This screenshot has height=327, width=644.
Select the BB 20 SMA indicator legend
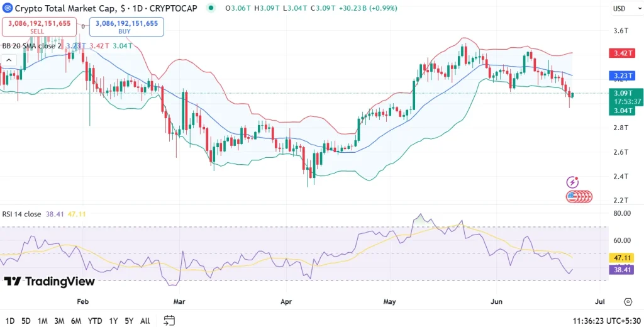click(x=31, y=45)
